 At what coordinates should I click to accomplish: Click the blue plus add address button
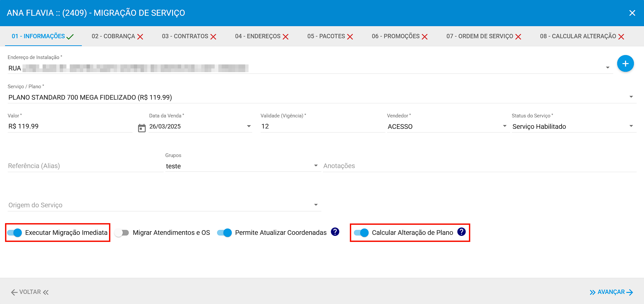(625, 63)
